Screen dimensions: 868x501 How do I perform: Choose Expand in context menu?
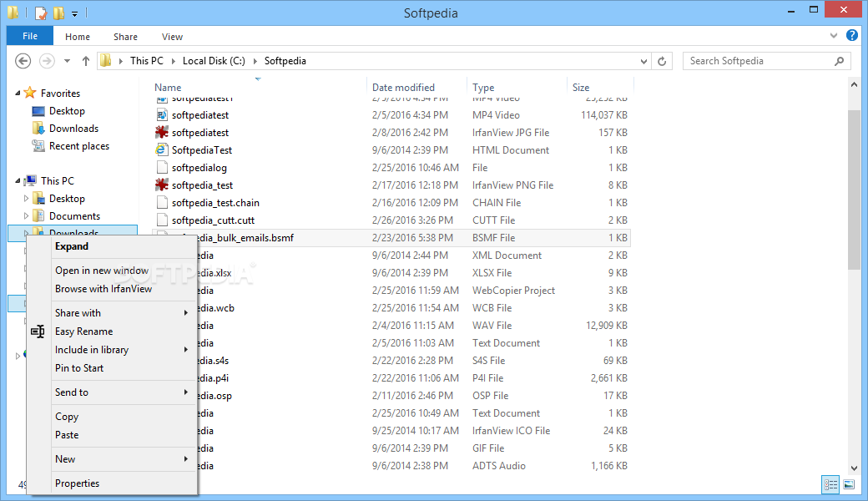coord(113,246)
